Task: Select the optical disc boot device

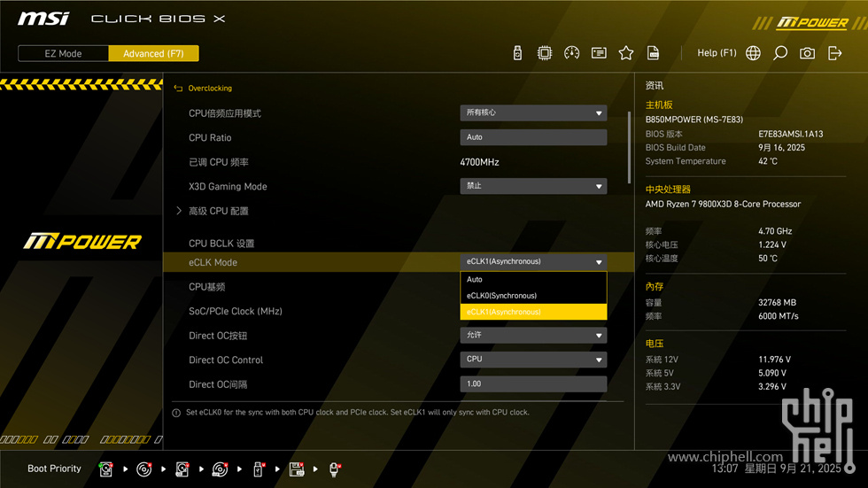Action: coord(143,469)
